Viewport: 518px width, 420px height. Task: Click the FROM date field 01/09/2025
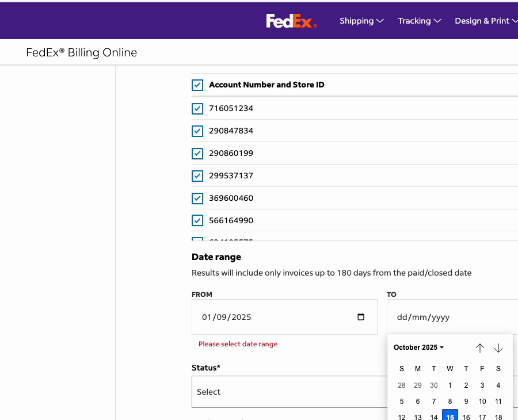[284, 317]
